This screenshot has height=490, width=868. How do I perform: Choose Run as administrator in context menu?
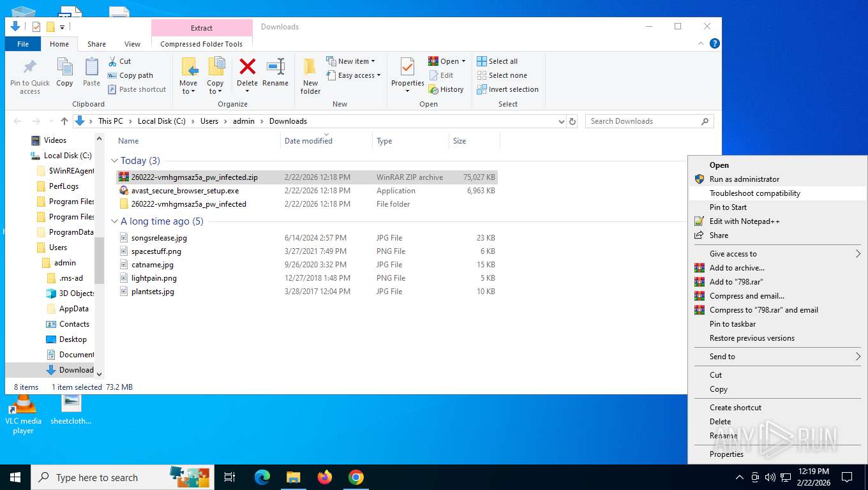[777, 179]
